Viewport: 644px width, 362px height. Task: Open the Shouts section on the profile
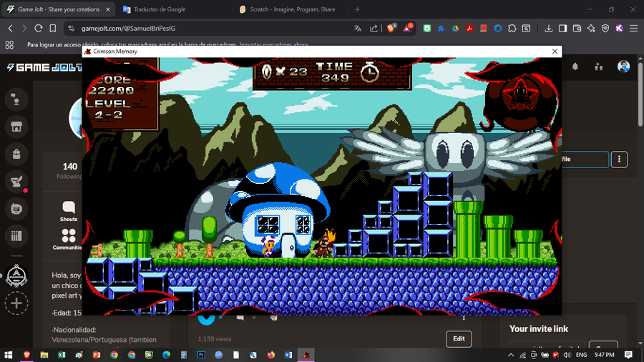[69, 211]
